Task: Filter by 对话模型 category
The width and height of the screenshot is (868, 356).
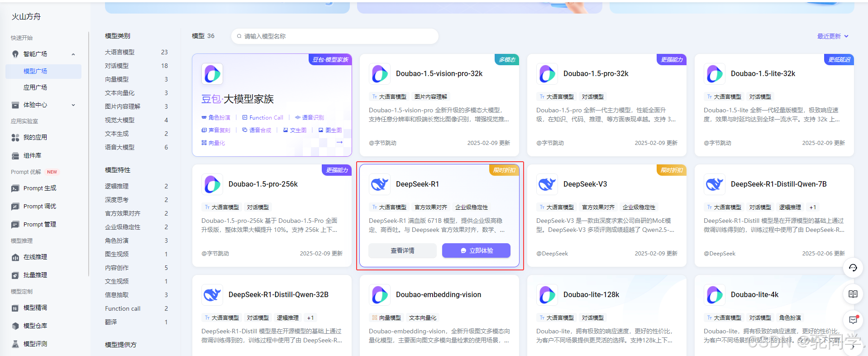Action: coord(136,66)
